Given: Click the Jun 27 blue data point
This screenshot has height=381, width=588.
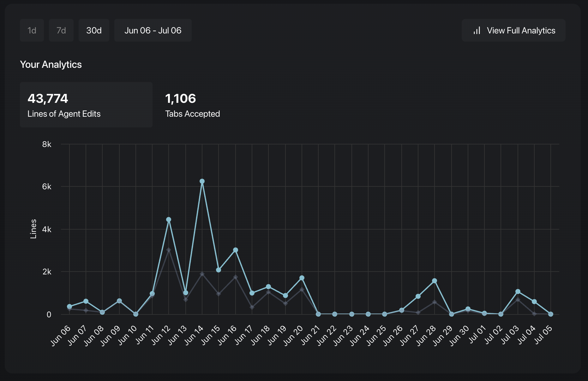Looking at the screenshot, I should 418,296.
